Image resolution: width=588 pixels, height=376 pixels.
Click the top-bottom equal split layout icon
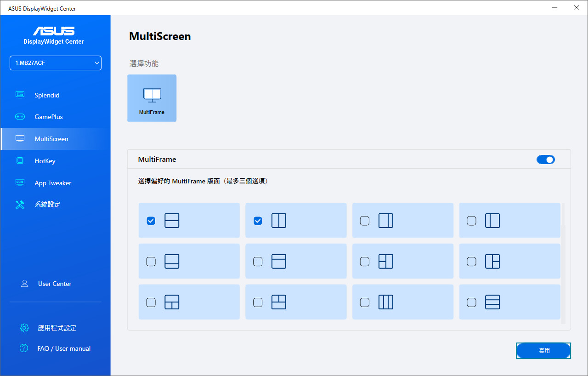pos(172,221)
